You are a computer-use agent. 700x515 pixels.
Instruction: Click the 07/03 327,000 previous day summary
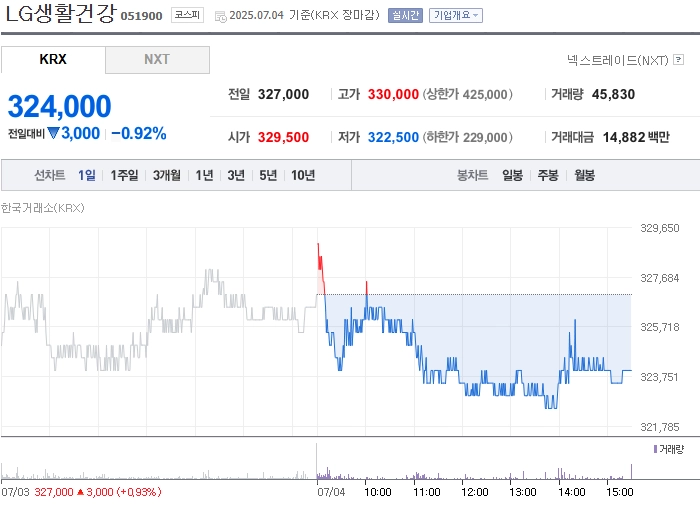(x=81, y=492)
